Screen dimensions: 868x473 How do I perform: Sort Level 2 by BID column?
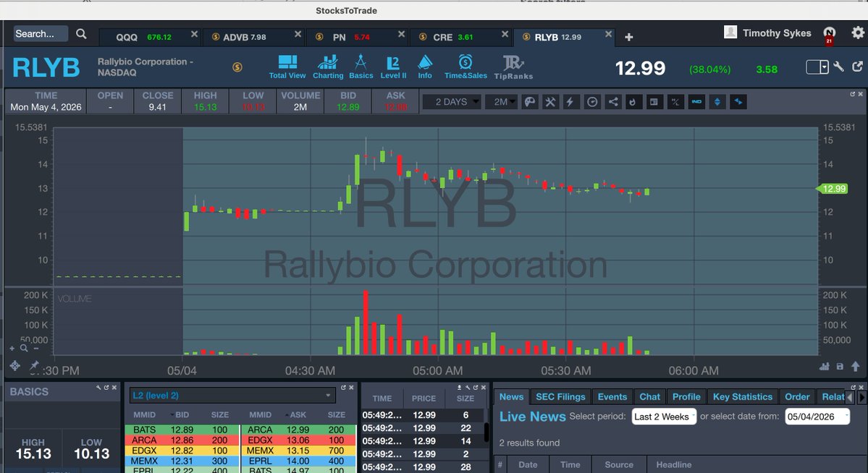[182, 414]
